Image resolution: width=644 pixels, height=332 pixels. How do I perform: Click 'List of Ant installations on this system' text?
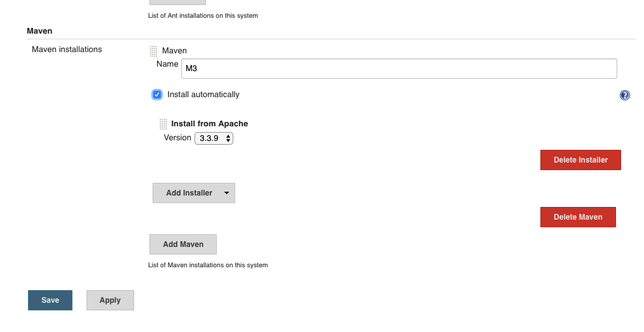click(203, 16)
